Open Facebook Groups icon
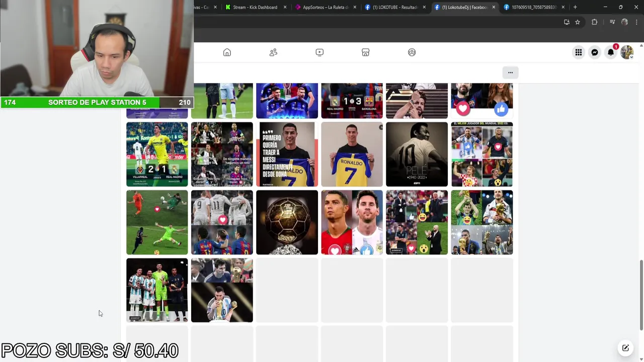Screen dimensions: 644x362 pos(412,52)
